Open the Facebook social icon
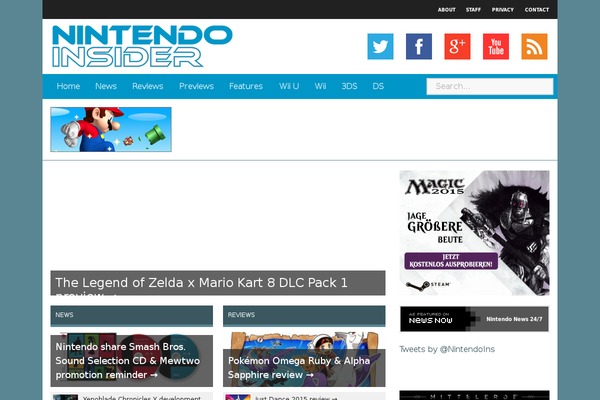 point(419,46)
